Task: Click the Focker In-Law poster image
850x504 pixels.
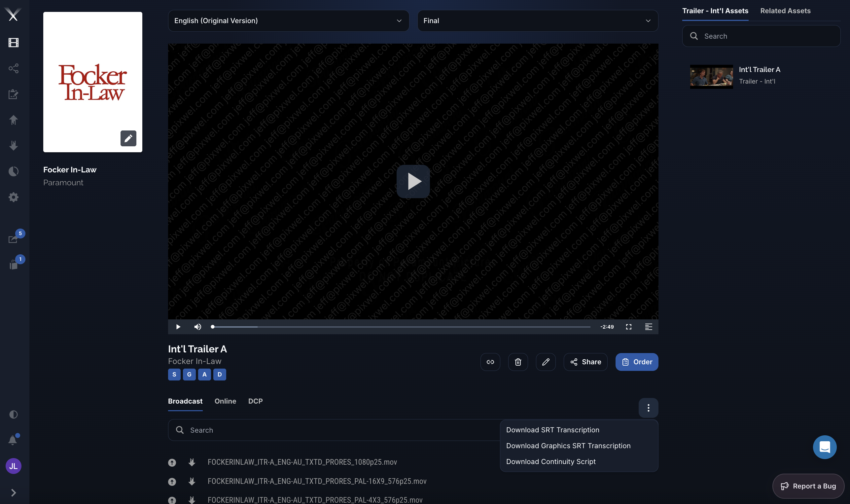Action: click(x=92, y=82)
